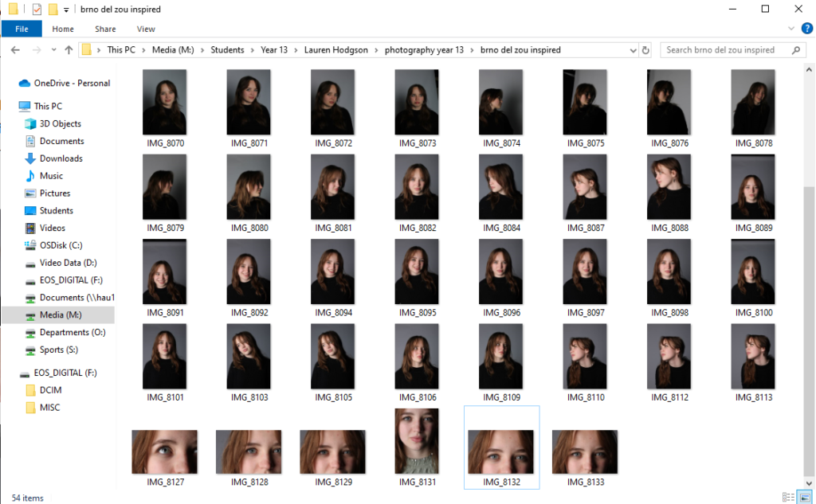Open Customize Quick Access Toolbar dropdown

[66, 10]
